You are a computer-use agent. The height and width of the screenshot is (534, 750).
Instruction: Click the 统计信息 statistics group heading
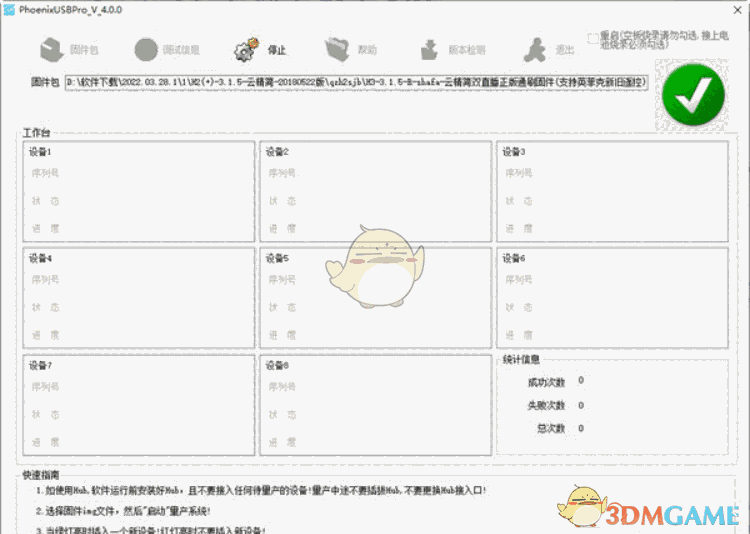click(x=521, y=359)
